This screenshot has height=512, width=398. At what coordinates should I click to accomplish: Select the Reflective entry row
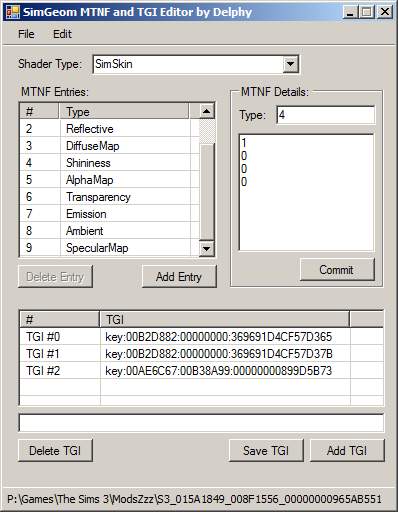(x=110, y=129)
